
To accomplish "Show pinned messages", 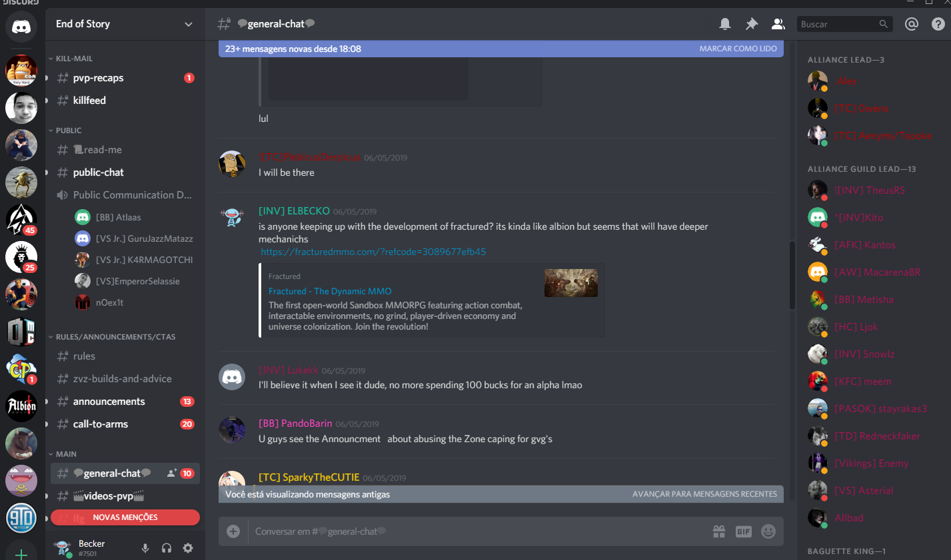I will tap(752, 24).
